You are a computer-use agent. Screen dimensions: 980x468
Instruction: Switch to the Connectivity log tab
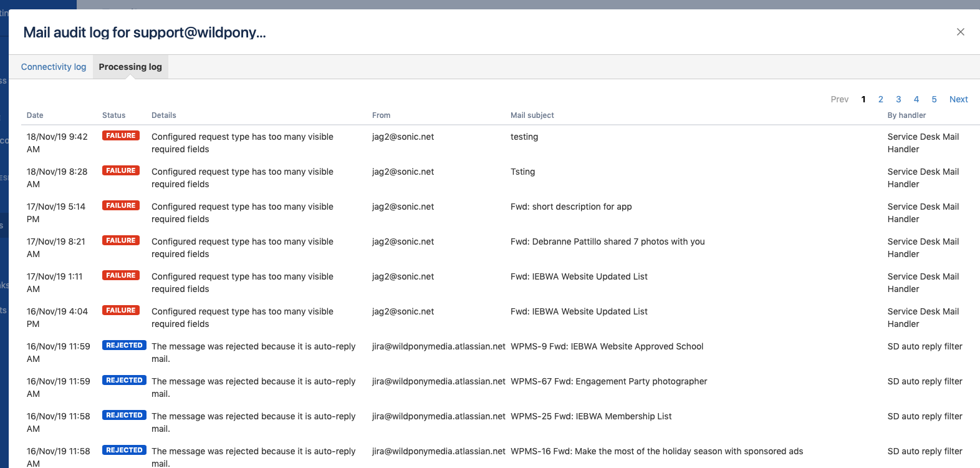[x=54, y=67]
